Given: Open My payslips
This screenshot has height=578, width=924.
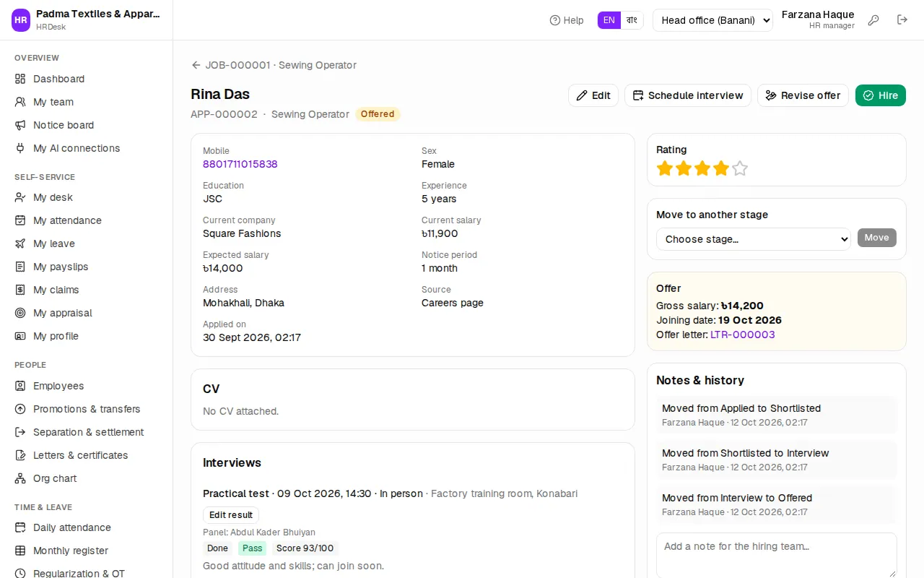Looking at the screenshot, I should (87, 267).
